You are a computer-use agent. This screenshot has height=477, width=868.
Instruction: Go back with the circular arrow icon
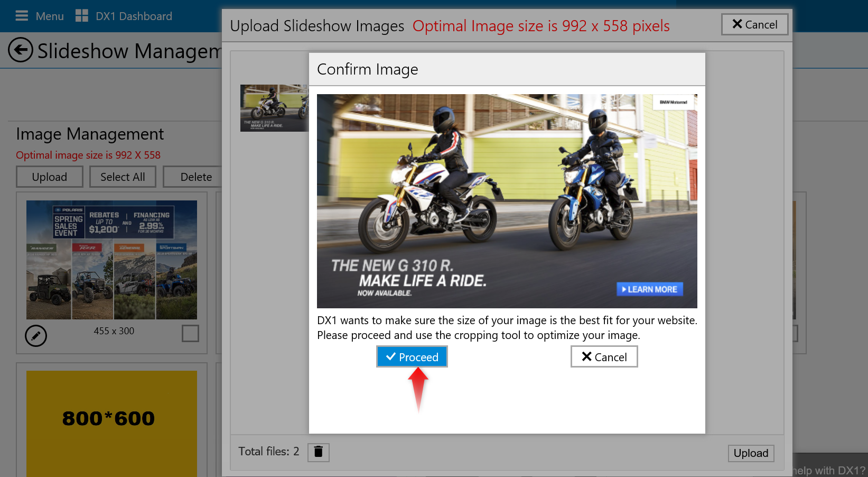pos(21,50)
